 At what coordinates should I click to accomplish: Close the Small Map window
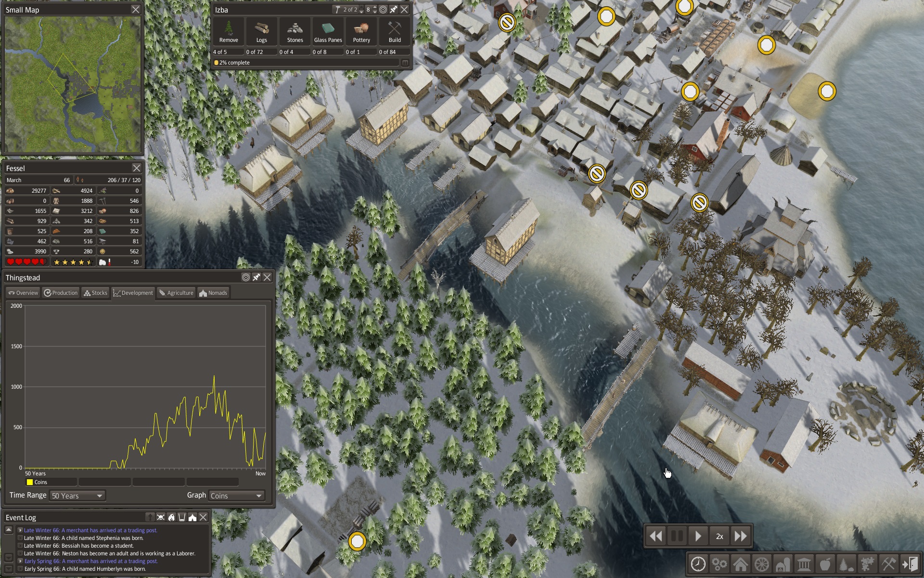pyautogui.click(x=136, y=10)
